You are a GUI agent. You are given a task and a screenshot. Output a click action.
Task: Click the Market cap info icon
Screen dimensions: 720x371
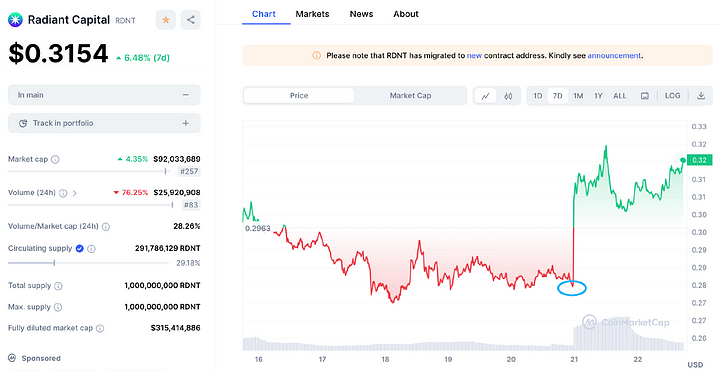pos(55,159)
